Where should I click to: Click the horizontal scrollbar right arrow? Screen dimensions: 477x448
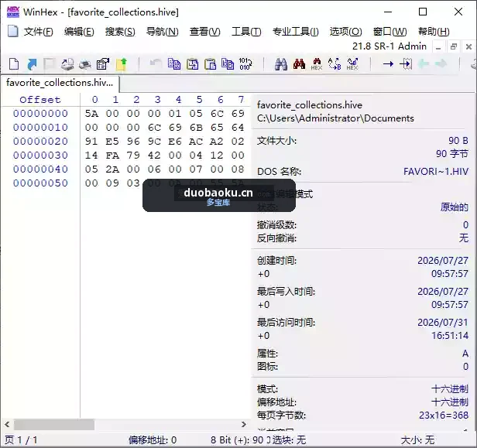click(x=244, y=424)
